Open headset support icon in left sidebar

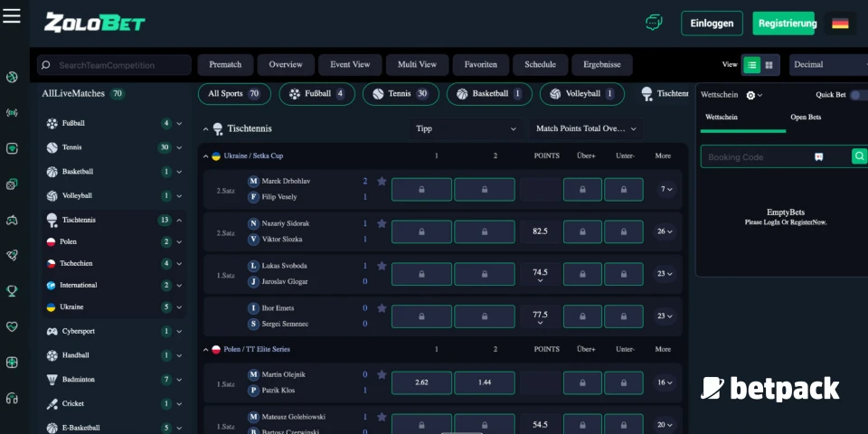12,398
